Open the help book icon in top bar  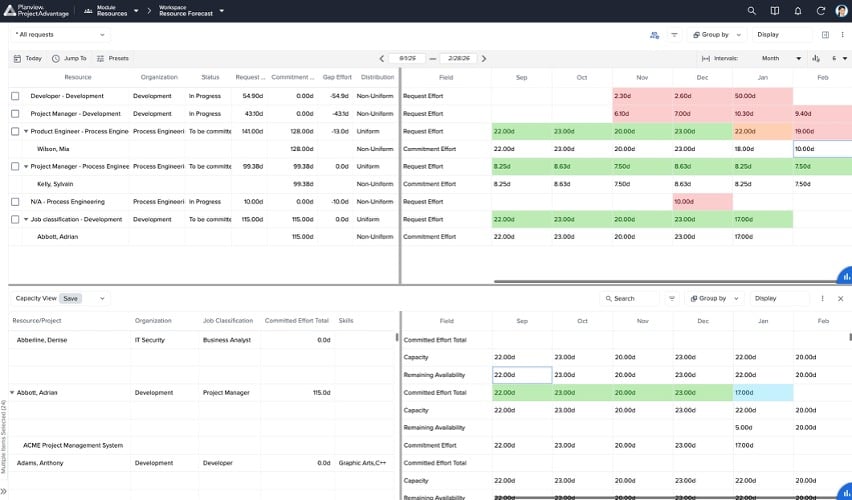(775, 11)
